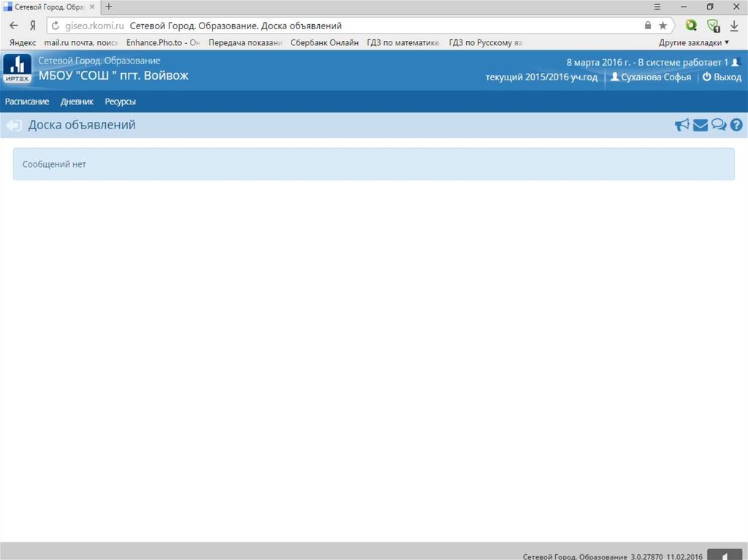Open mail with the envelope icon
This screenshot has height=560, width=748.
pos(701,125)
